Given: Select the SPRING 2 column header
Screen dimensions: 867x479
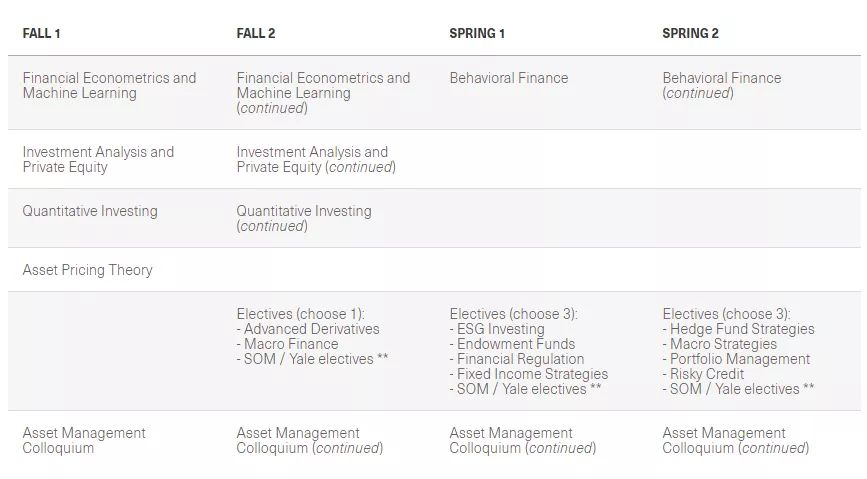Looking at the screenshot, I should (690, 33).
